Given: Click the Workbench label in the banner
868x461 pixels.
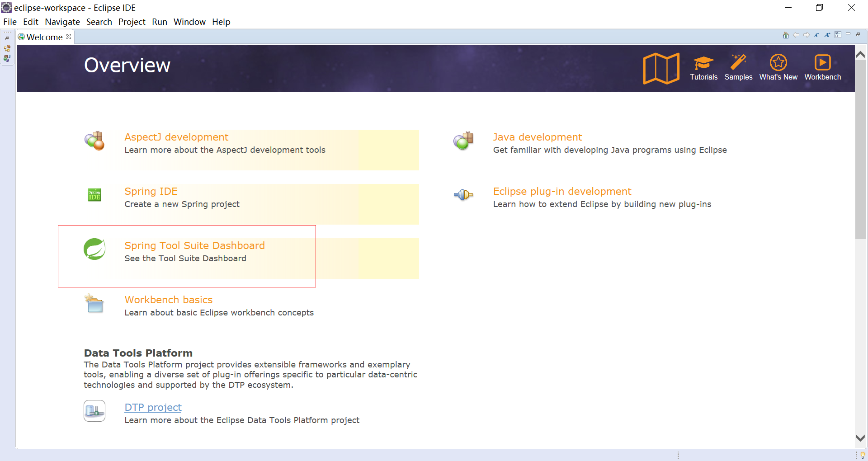Looking at the screenshot, I should tap(822, 77).
